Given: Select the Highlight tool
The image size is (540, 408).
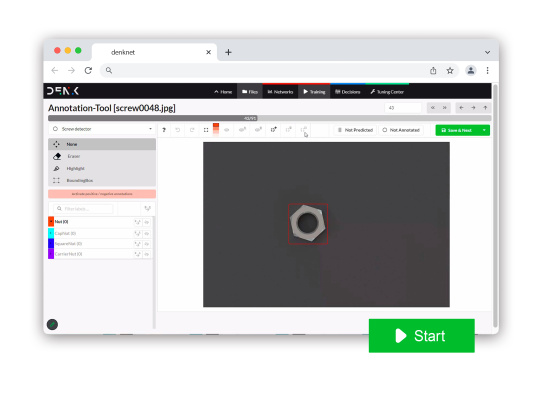Looking at the screenshot, I should coord(102,168).
